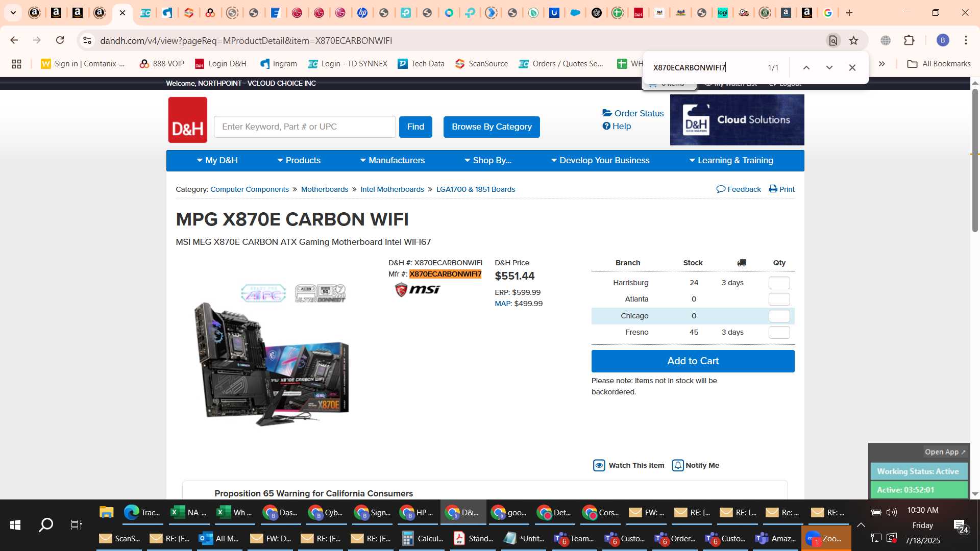Open Computer Components breadcrumb link

250,189
